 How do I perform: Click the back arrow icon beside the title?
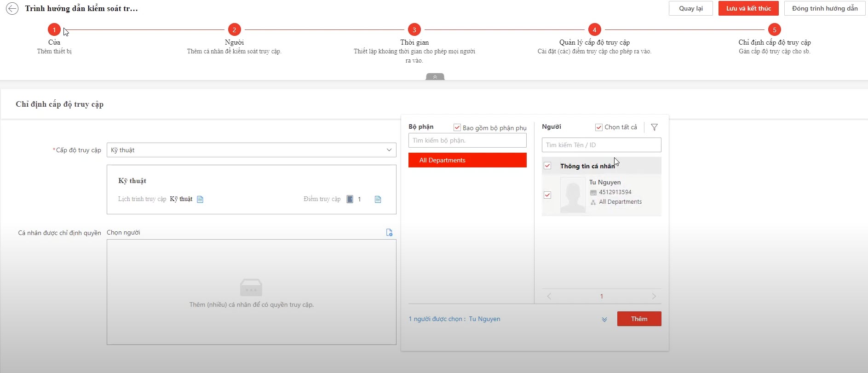(12, 9)
